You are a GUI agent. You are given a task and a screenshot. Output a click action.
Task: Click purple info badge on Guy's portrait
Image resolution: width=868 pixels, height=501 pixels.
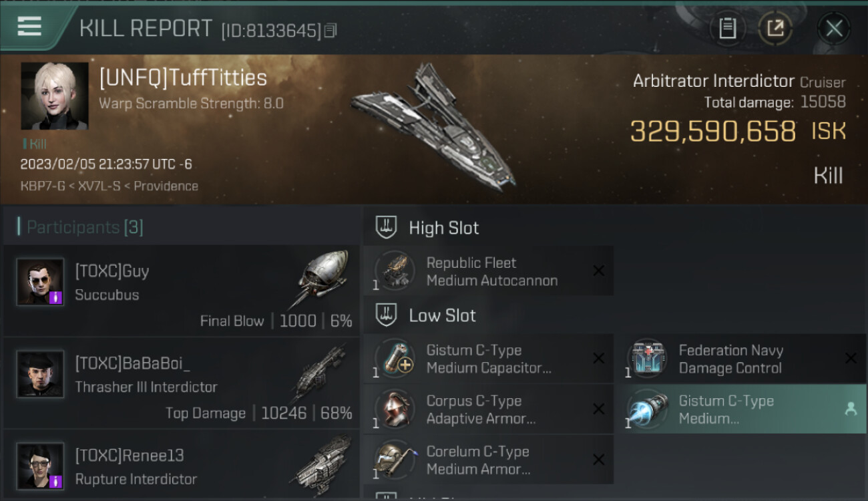click(56, 297)
